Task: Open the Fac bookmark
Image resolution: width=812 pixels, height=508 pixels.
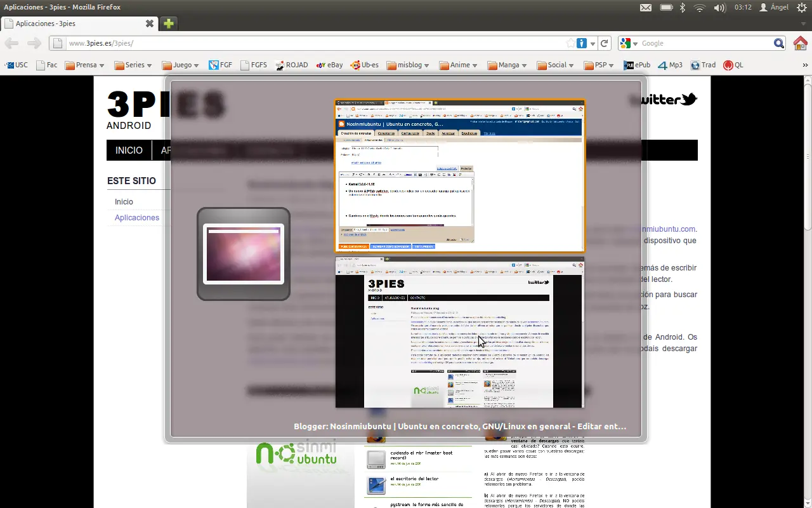Action: coord(47,65)
